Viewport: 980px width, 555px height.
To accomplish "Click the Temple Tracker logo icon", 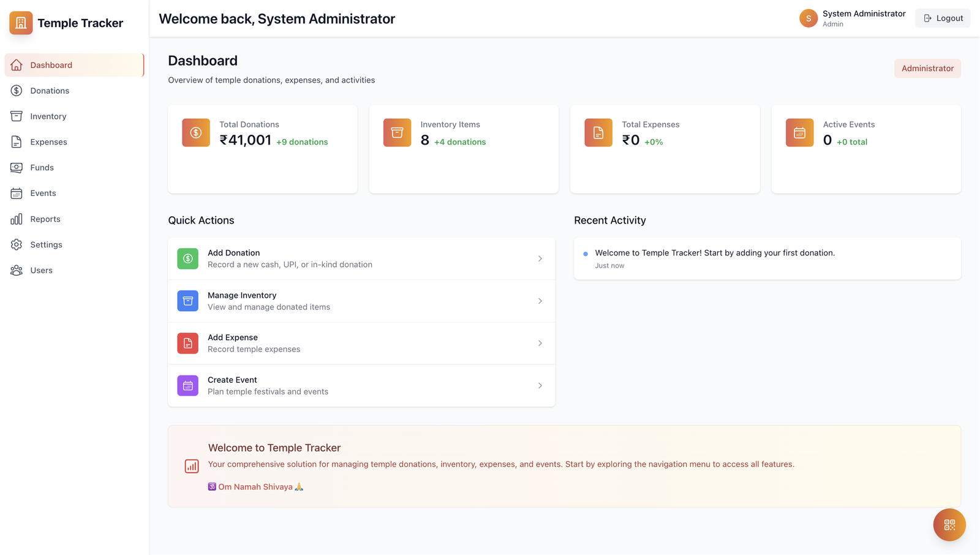I will pos(21,23).
